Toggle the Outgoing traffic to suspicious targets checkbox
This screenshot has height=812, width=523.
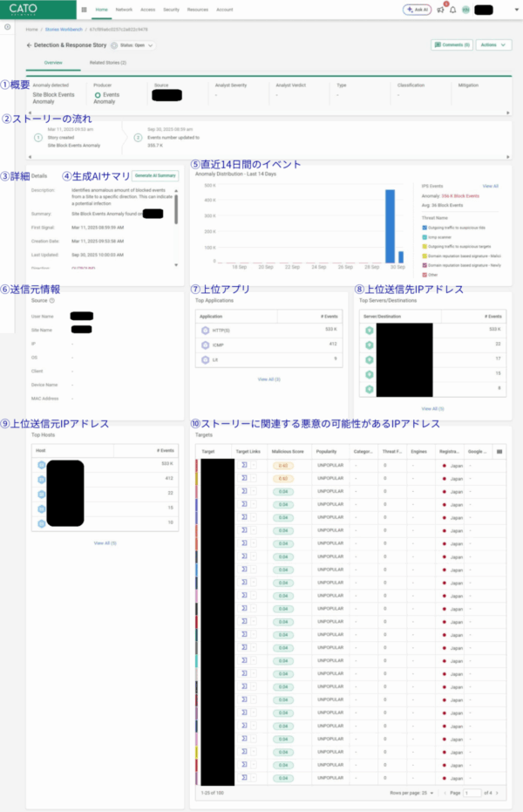point(424,246)
